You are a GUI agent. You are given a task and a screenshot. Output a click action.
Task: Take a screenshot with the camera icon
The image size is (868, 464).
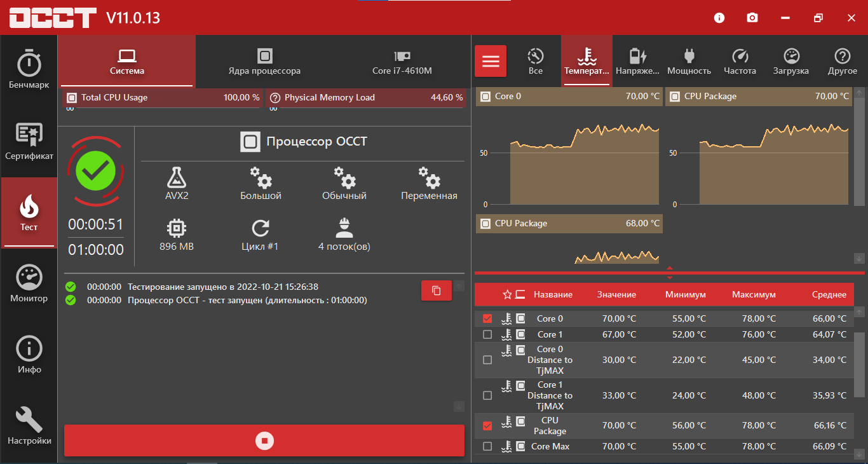click(752, 18)
